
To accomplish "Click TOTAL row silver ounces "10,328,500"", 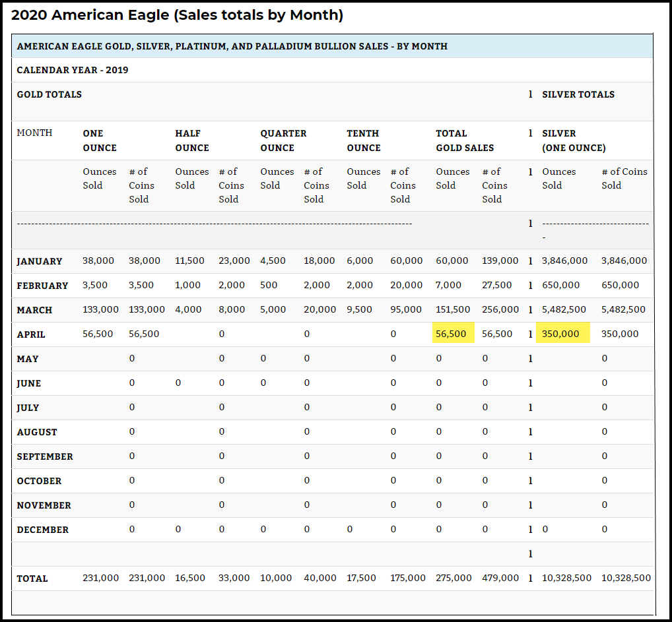I will pos(566,578).
